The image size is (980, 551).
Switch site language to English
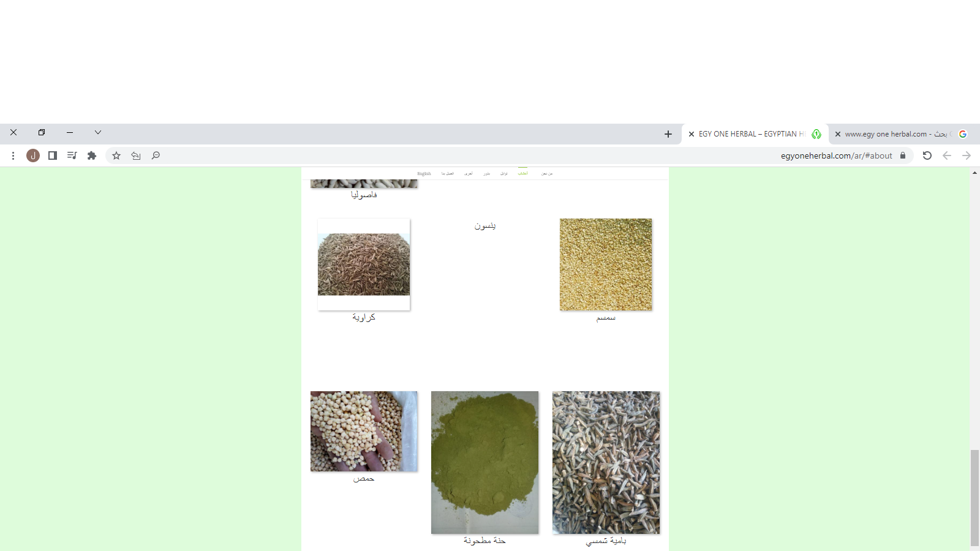pyautogui.click(x=424, y=174)
